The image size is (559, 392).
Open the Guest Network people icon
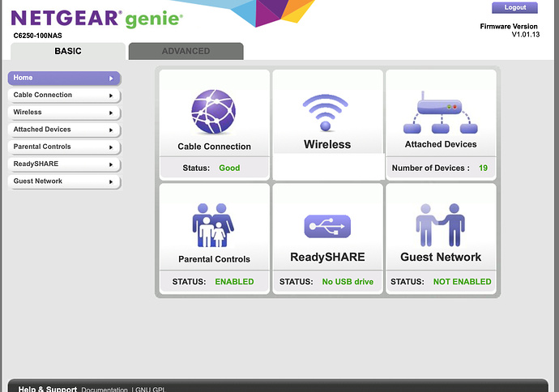440,225
